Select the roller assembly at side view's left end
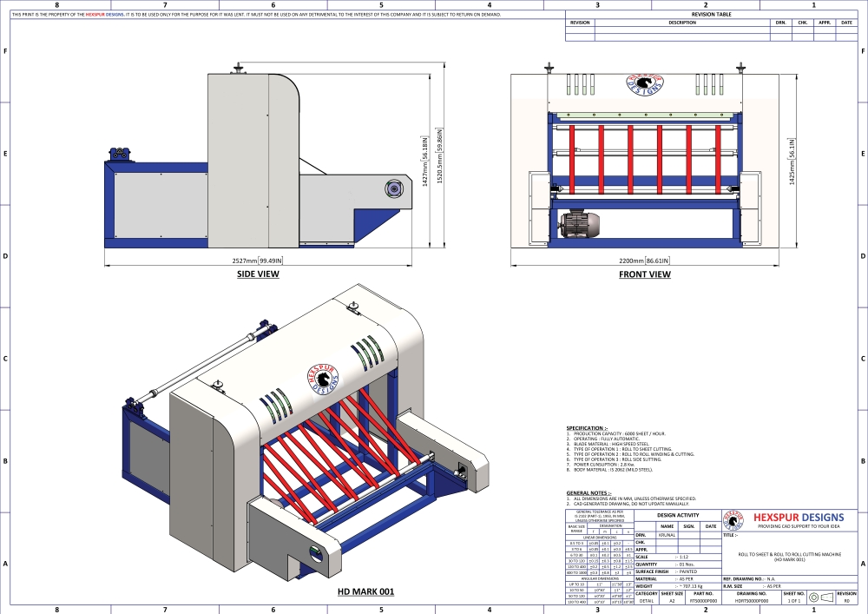The height and width of the screenshot is (614, 868). (x=116, y=155)
